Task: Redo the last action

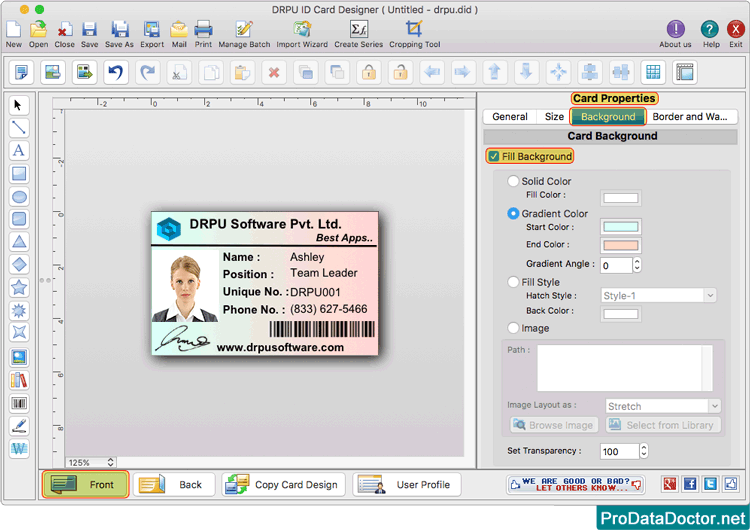Action: pos(147,72)
